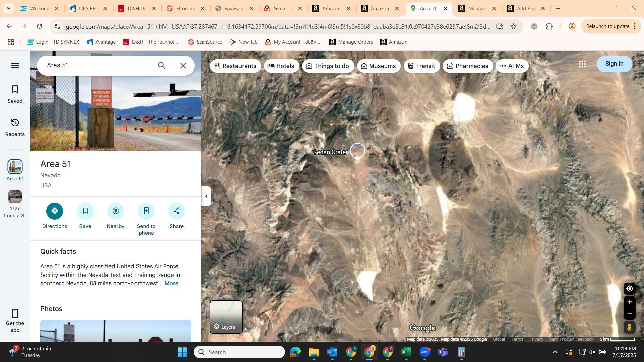Open the Google Maps hamburger menu

tap(15, 66)
